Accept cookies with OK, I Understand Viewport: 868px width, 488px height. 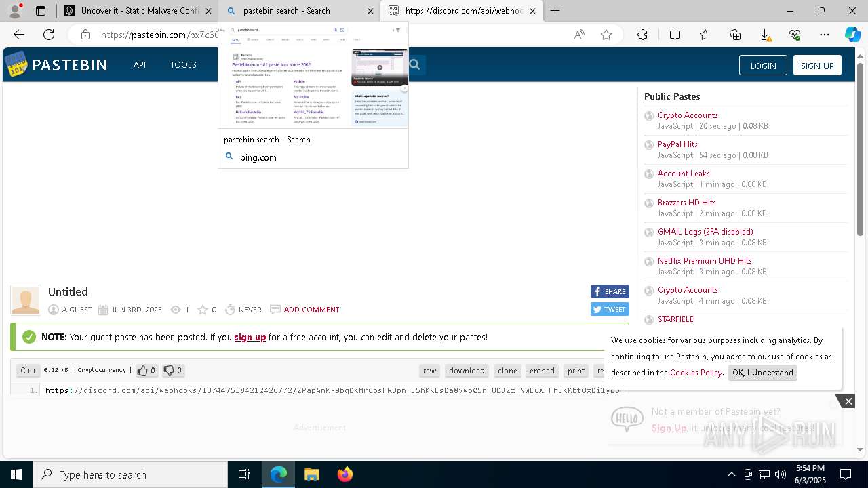[763, 373]
